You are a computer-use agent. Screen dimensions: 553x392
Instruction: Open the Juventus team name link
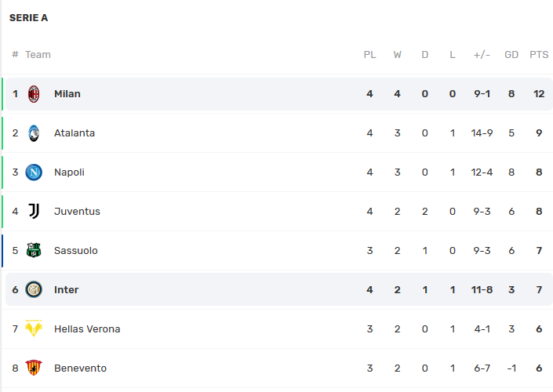point(77,212)
